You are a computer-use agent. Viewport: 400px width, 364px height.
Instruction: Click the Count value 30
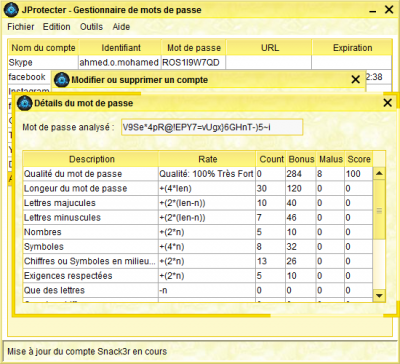[x=271, y=188]
